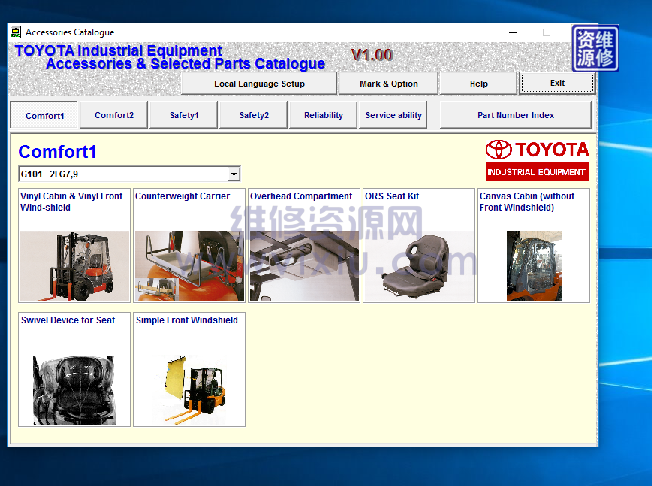Switch to the Comfort2 tab
This screenshot has width=652, height=486.
[114, 115]
